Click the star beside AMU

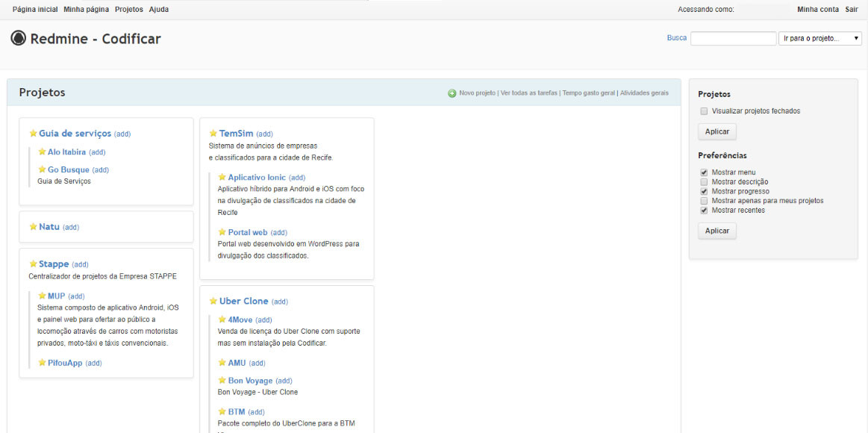(222, 363)
